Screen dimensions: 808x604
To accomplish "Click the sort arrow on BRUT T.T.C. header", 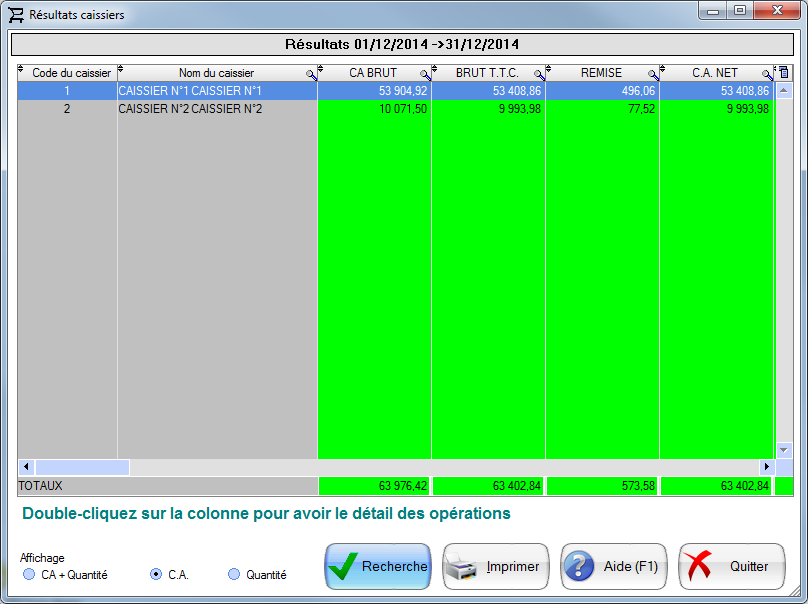I will click(436, 70).
